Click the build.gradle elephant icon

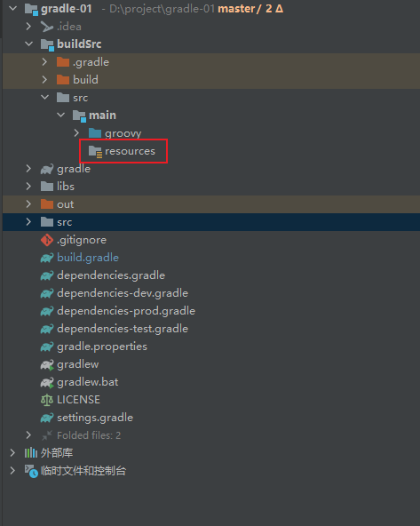pos(47,258)
